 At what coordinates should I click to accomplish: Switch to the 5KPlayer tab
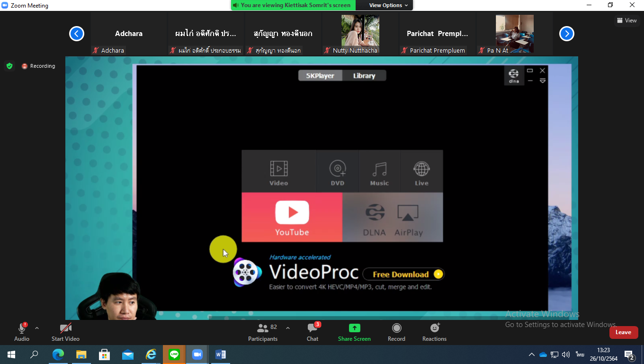click(320, 76)
